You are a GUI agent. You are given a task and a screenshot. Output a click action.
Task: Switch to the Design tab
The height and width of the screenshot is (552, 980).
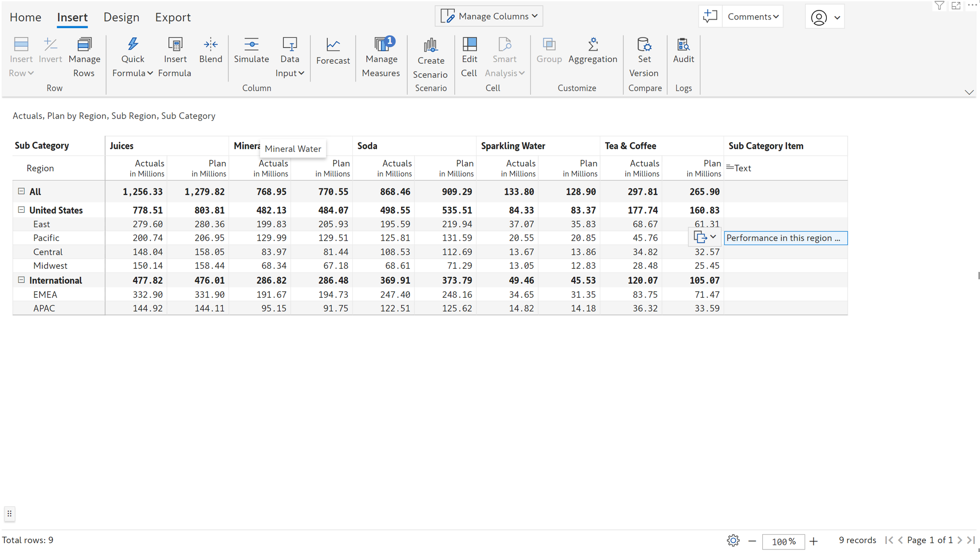pos(121,17)
